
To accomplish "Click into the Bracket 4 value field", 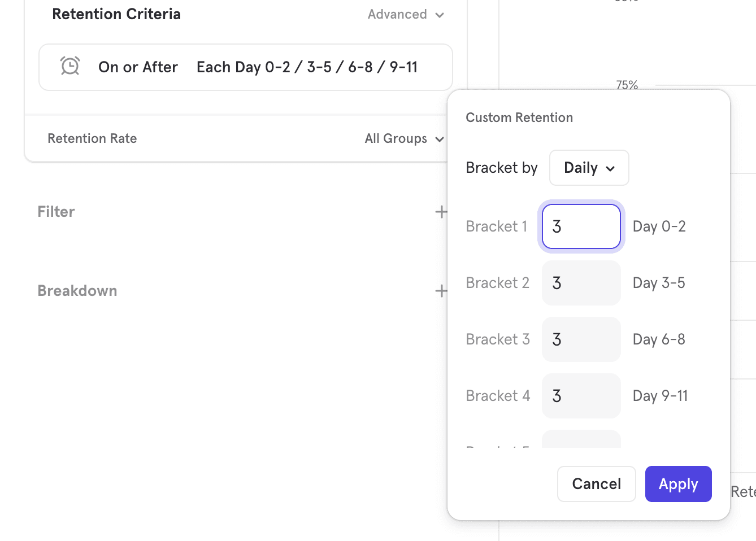I will click(x=581, y=396).
